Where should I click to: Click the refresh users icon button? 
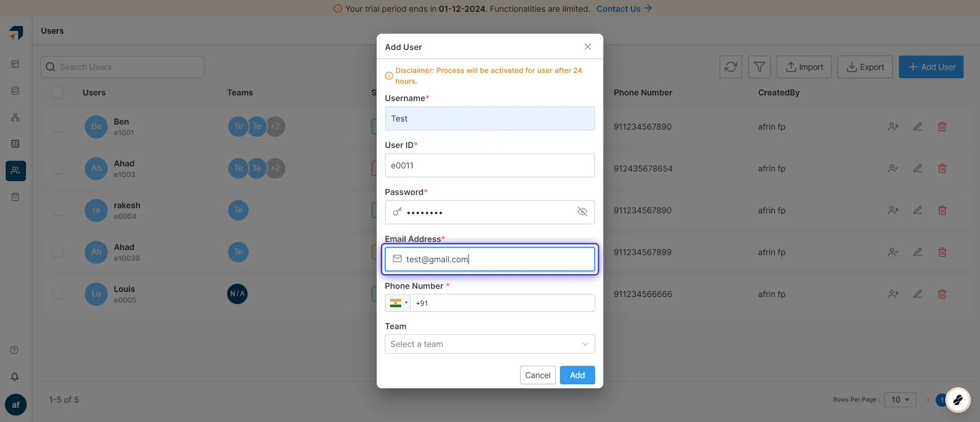pyautogui.click(x=730, y=67)
